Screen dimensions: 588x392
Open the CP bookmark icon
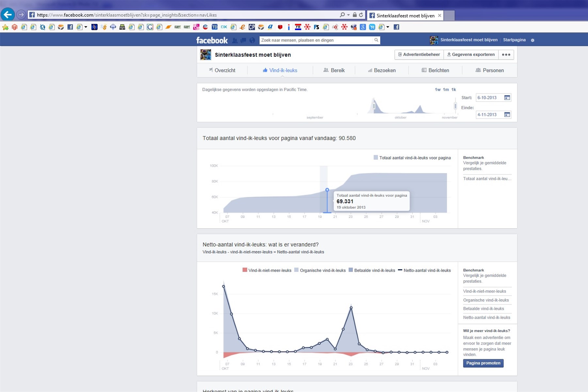click(252, 27)
